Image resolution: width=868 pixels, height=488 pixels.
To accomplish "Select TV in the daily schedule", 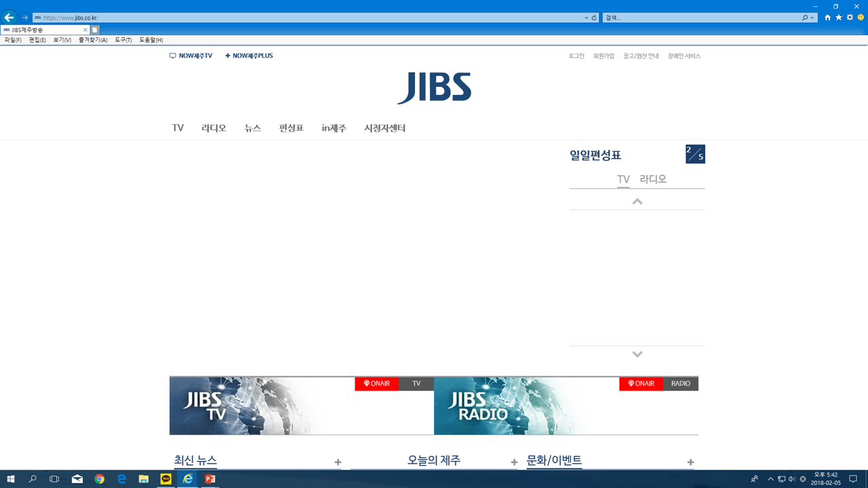I will pyautogui.click(x=623, y=179).
